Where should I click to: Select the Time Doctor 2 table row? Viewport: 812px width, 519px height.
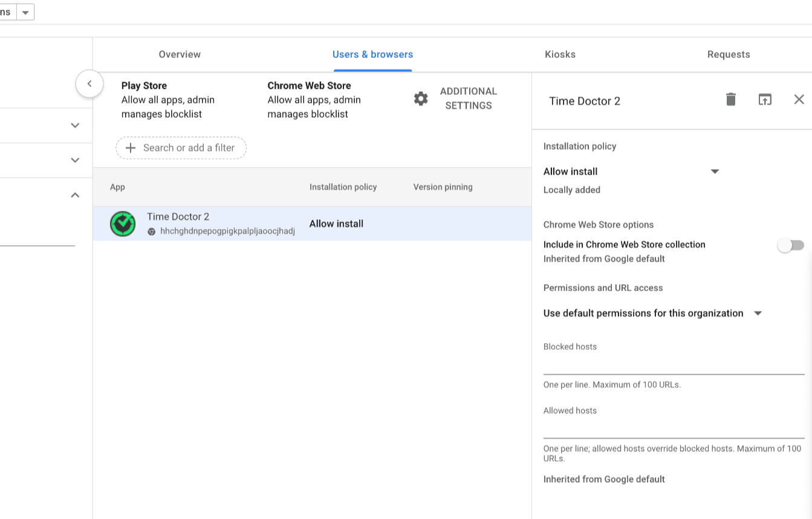pos(312,224)
